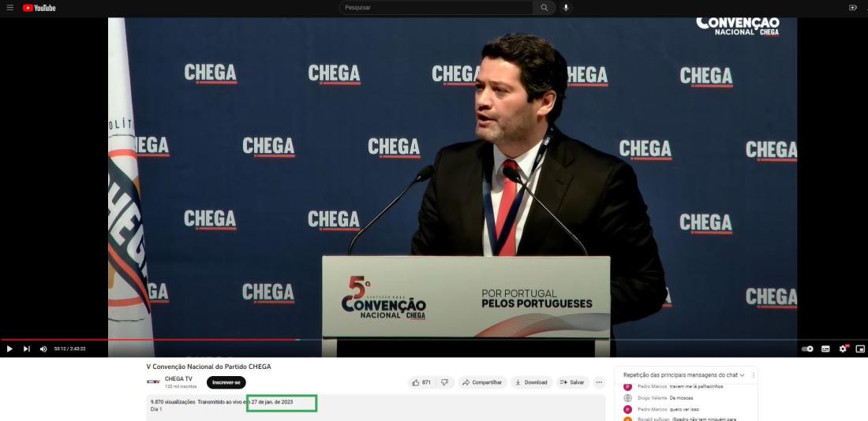
Task: Click the magnifying glass search button
Action: click(544, 8)
